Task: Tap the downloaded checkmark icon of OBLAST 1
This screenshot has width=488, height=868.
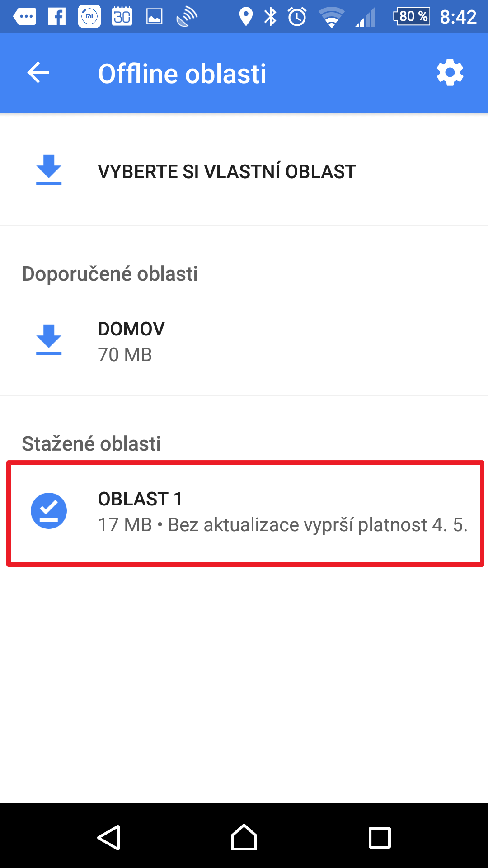Action: click(x=49, y=511)
